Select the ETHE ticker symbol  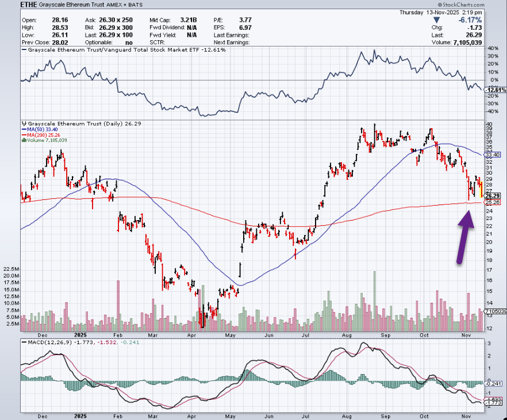(29, 5)
